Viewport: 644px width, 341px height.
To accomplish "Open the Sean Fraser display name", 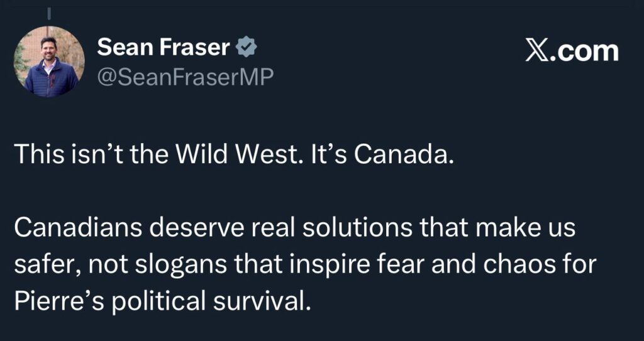I will [x=165, y=46].
